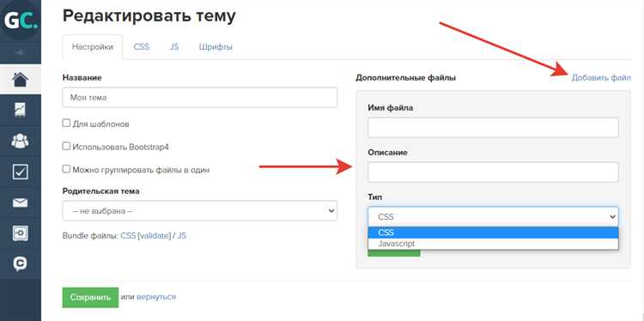The image size is (644, 321).
Task: Switch to the CSS tab
Action: tap(142, 47)
